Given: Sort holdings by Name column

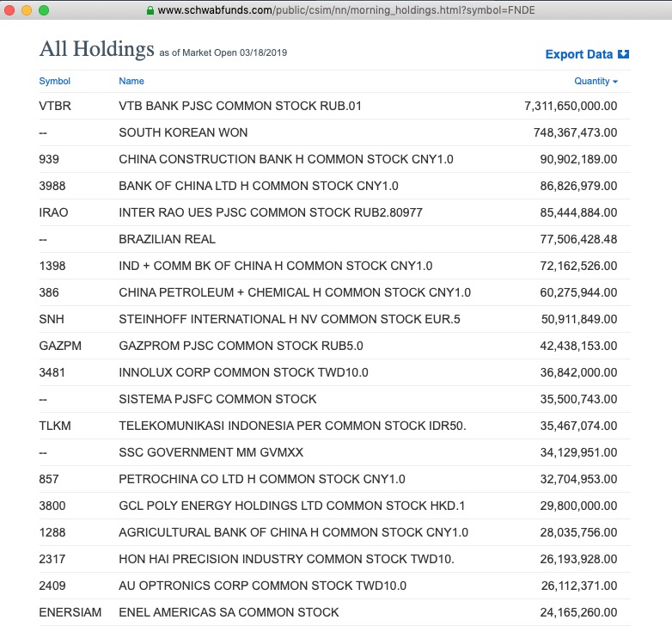Looking at the screenshot, I should click(131, 81).
